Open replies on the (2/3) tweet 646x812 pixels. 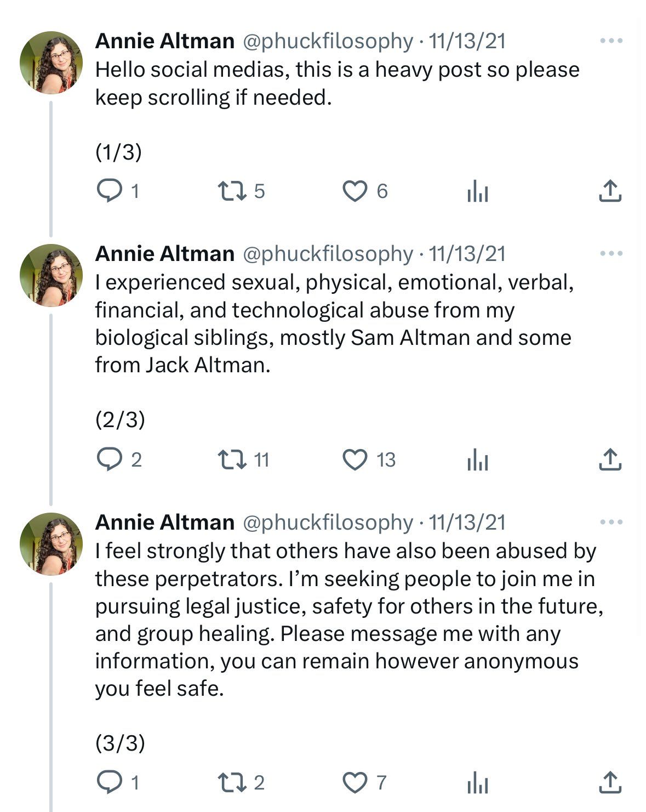[x=109, y=459]
